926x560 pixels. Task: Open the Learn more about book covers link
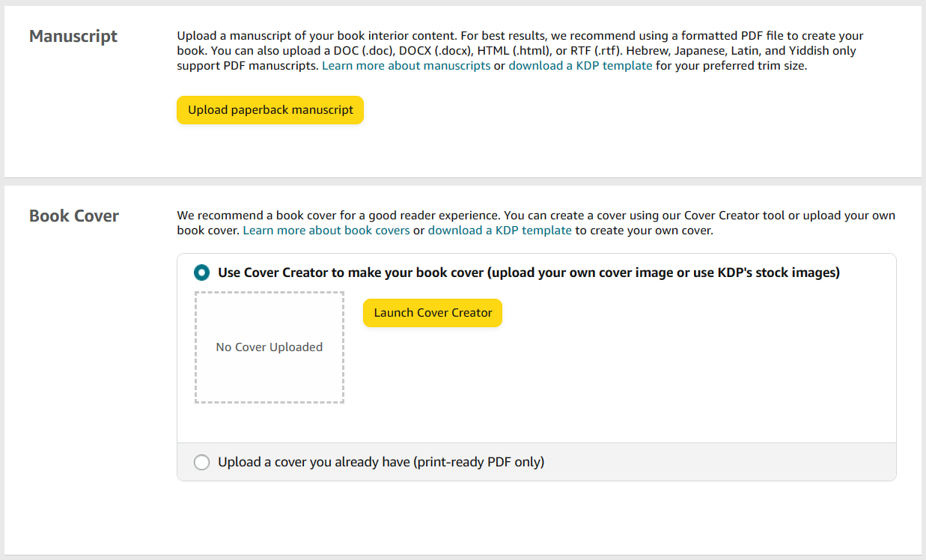326,231
